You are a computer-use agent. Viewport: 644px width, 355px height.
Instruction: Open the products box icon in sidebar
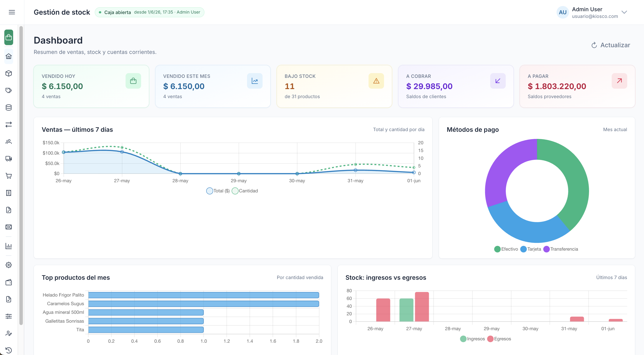click(x=9, y=73)
